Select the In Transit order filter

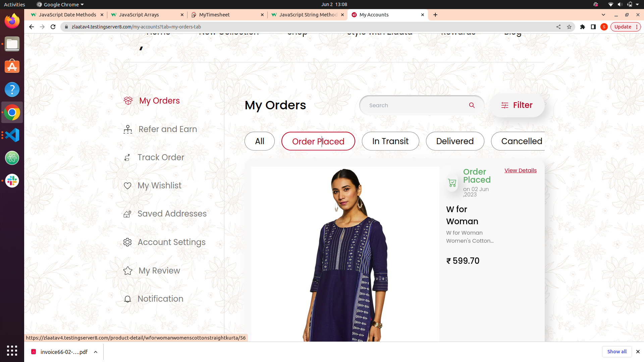[390, 141]
